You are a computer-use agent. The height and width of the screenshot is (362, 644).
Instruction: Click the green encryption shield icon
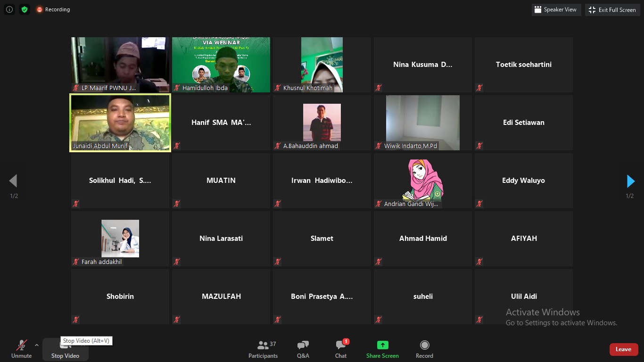25,9
